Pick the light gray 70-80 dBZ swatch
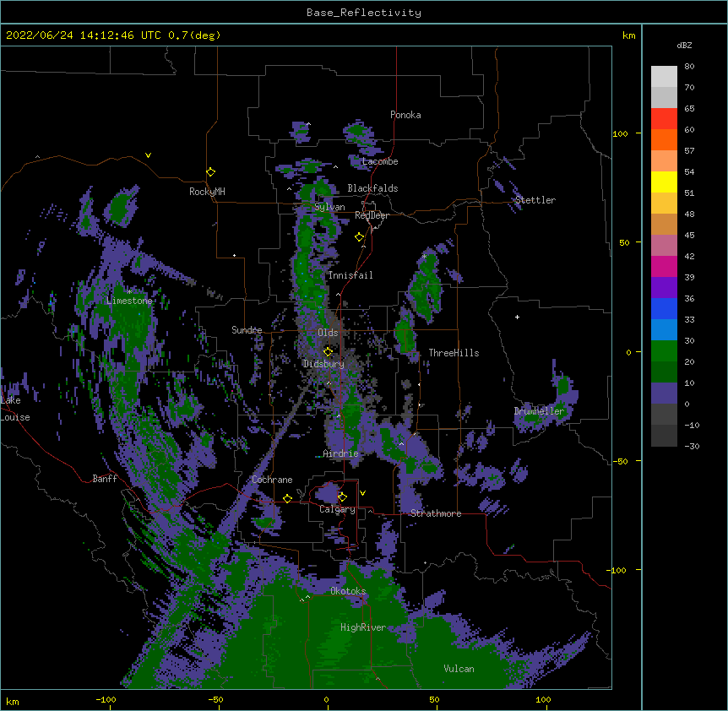The height and width of the screenshot is (711, 728). pyautogui.click(x=664, y=77)
